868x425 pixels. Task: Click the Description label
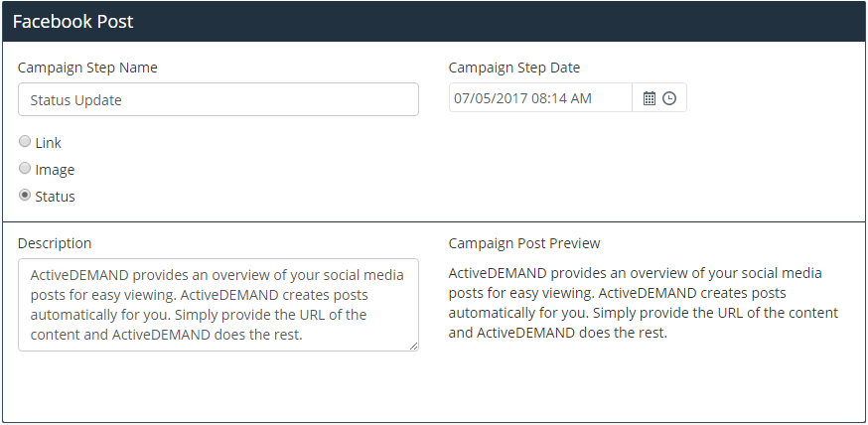point(55,243)
